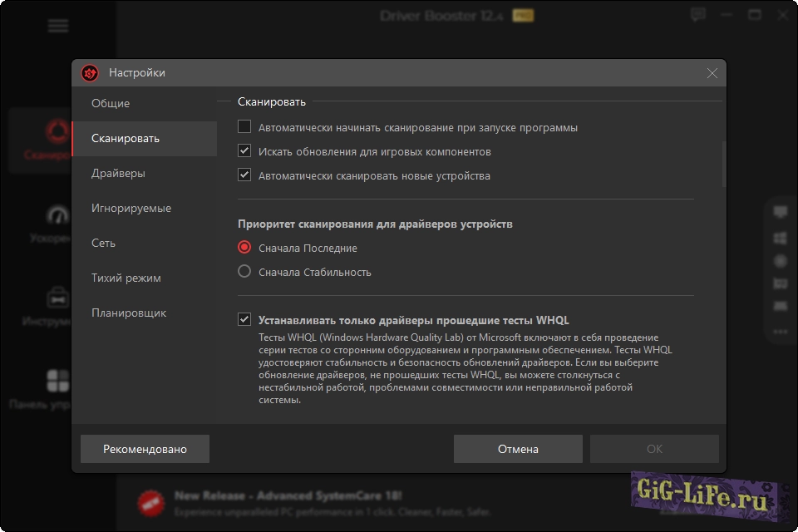Enable automatic scan at program launch checkbox
The height and width of the screenshot is (532, 798).
coord(244,127)
